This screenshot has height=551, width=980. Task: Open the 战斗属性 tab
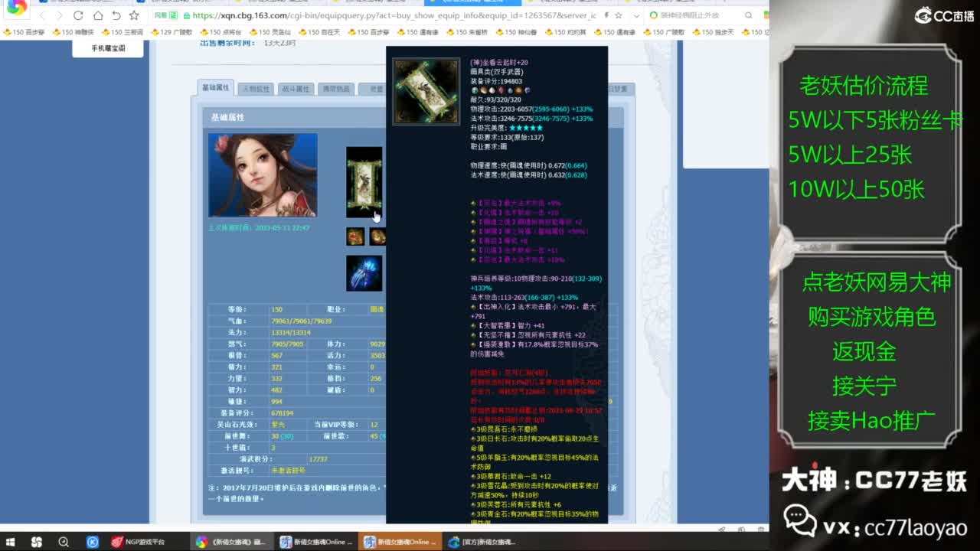click(x=294, y=89)
